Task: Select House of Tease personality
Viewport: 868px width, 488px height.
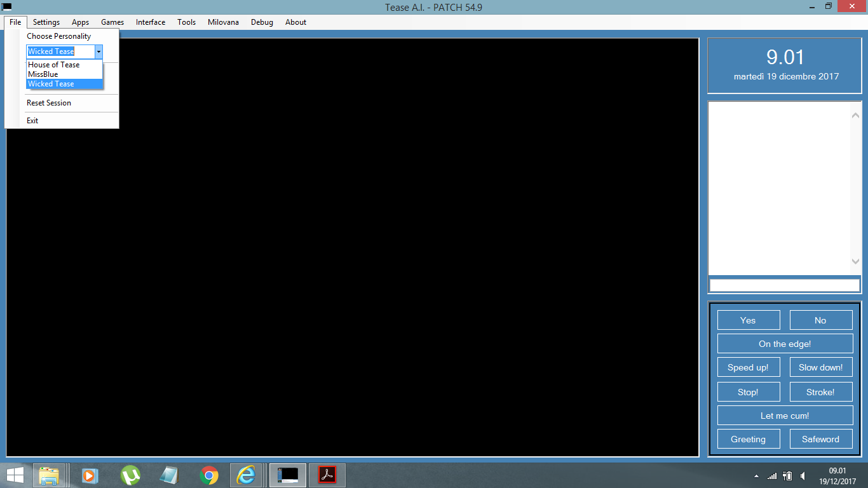Action: click(x=64, y=65)
